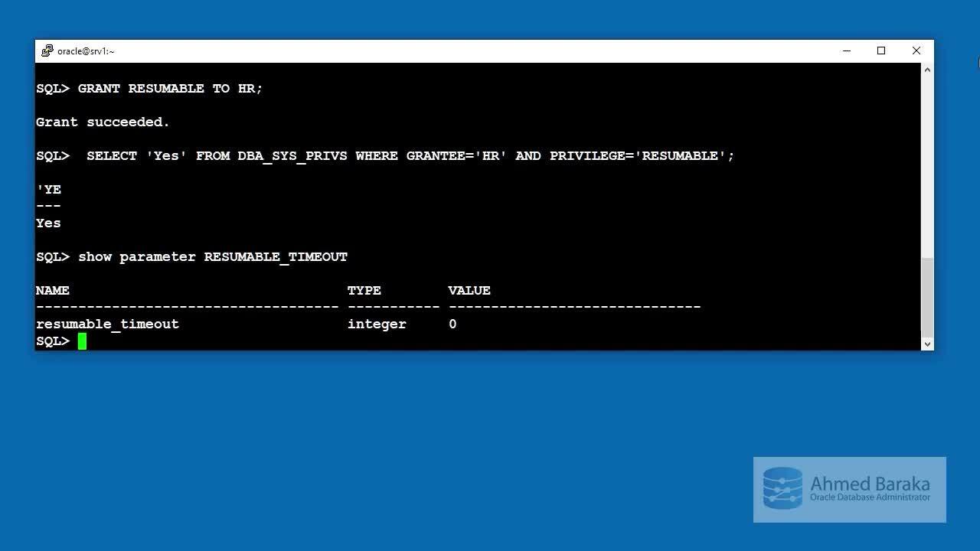Viewport: 980px width, 551px height.
Task: Click the 'Grant succeeded.' output message
Action: [103, 122]
